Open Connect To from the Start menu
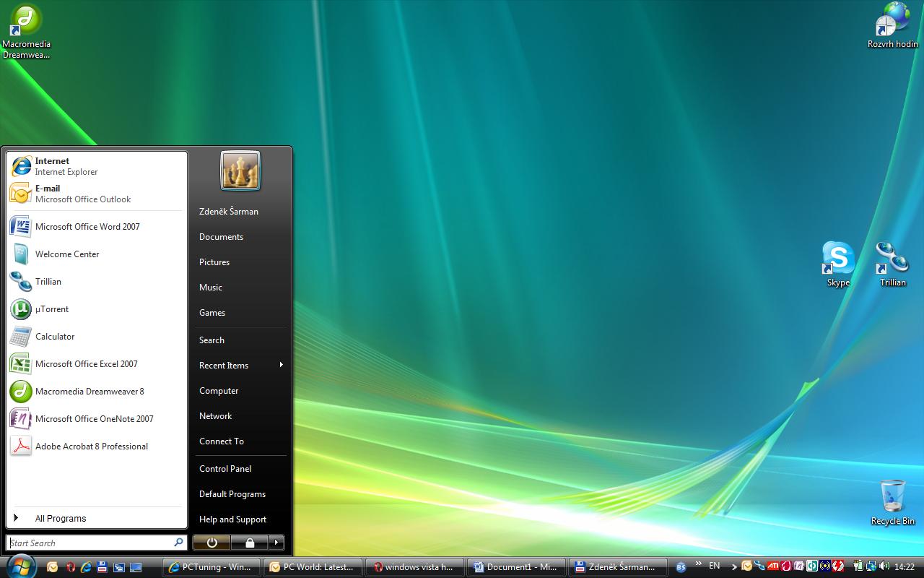The image size is (924, 578). (x=240, y=441)
